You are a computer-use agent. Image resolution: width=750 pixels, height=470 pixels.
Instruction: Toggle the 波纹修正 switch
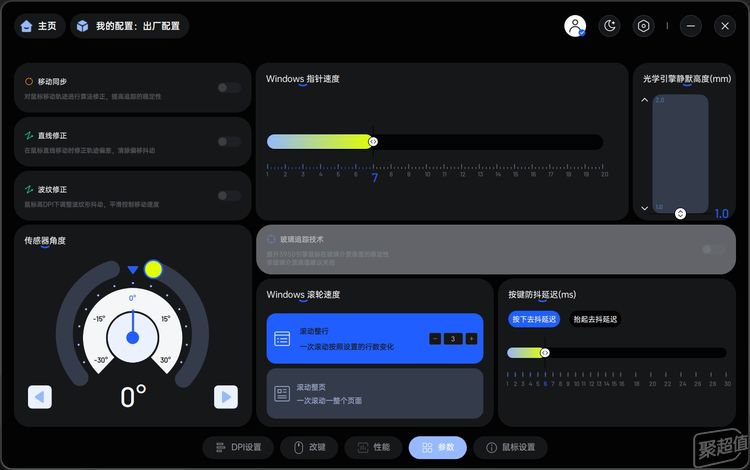click(x=229, y=196)
